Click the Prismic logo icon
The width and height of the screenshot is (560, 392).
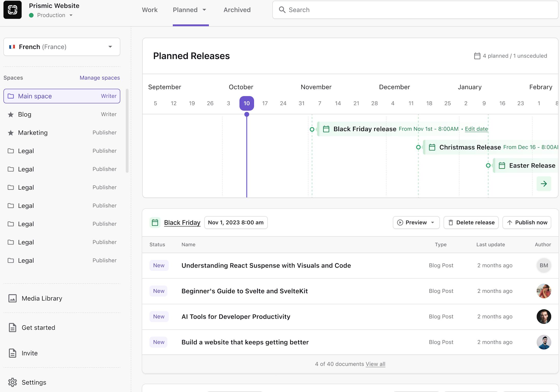(x=12, y=10)
